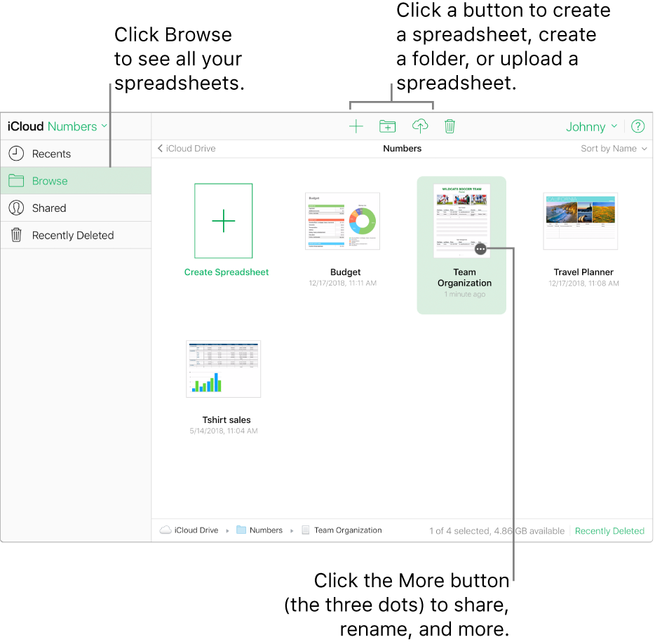Select Recents in the sidebar
This screenshot has width=655, height=644.
76,154
